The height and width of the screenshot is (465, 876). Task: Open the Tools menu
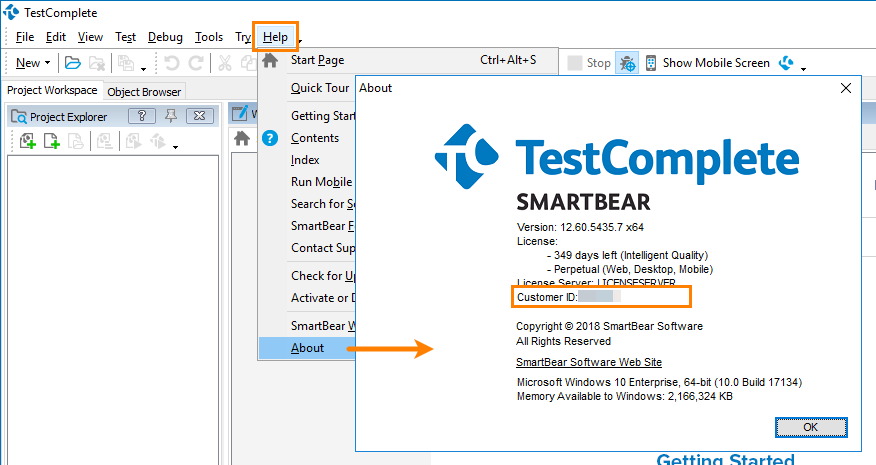[209, 37]
